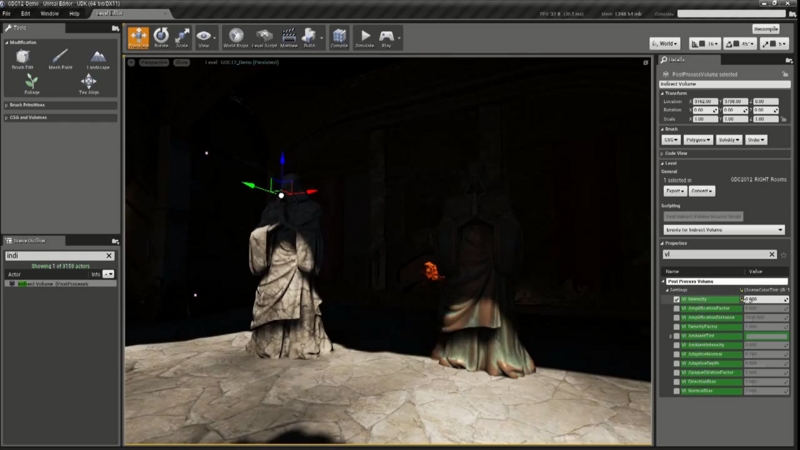Viewport: 800px width, 450px height.
Task: Switch to the Scene Outliner tab
Action: pos(34,241)
